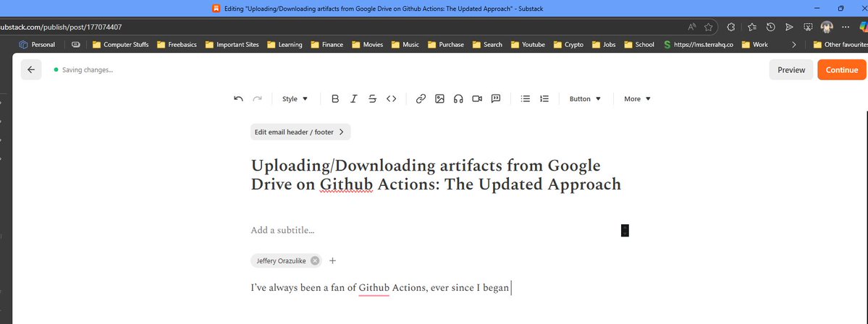Toggle inline code formatting

click(x=392, y=99)
